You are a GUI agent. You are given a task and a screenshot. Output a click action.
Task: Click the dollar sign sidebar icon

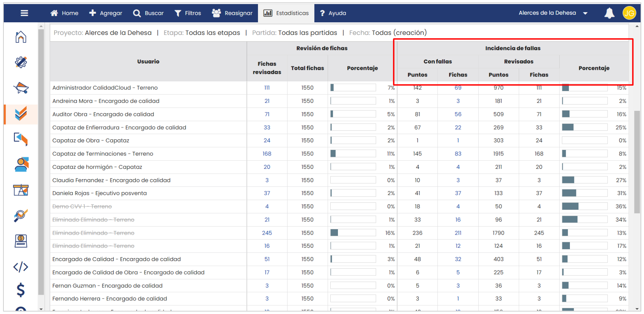21,290
